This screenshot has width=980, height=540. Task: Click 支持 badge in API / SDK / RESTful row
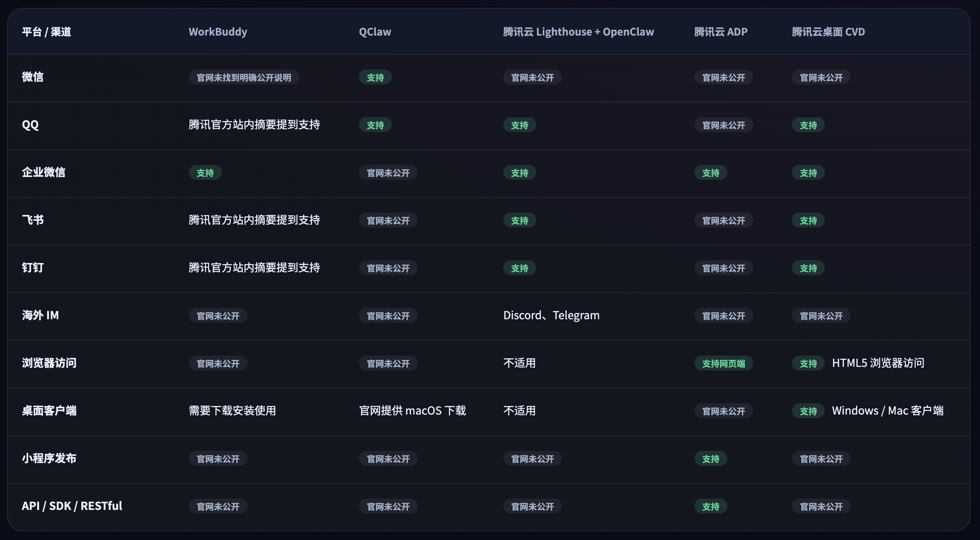click(710, 506)
